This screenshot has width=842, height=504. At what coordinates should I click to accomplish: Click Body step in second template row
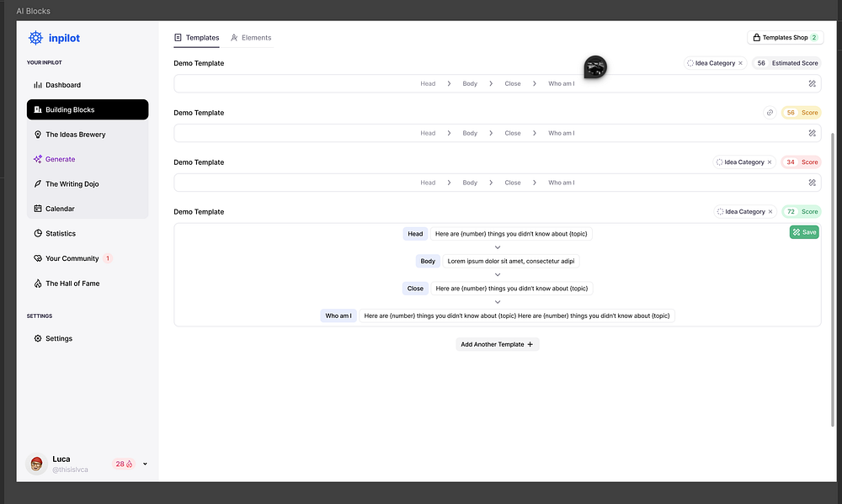coord(470,133)
